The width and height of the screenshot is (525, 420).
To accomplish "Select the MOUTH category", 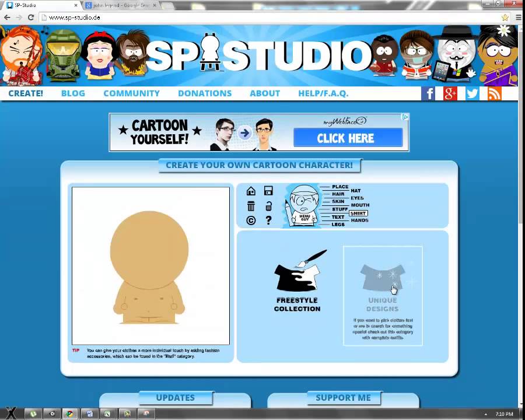I will tap(360, 205).
